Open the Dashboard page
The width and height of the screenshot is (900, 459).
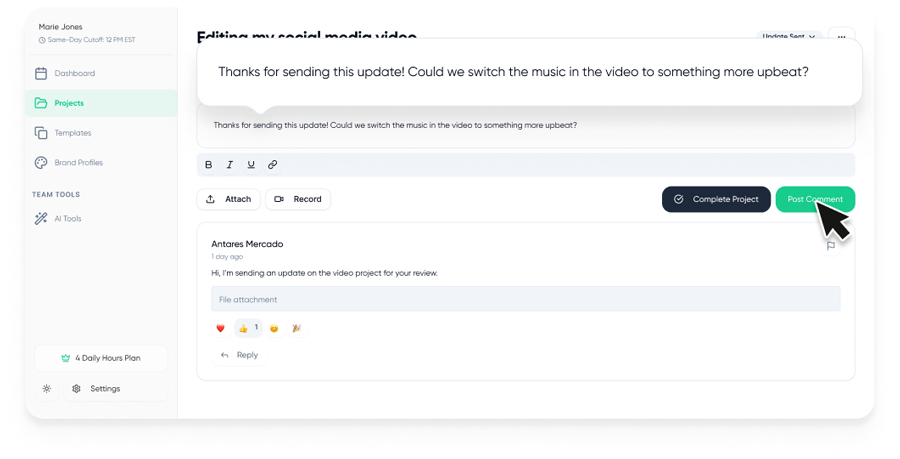click(x=74, y=74)
